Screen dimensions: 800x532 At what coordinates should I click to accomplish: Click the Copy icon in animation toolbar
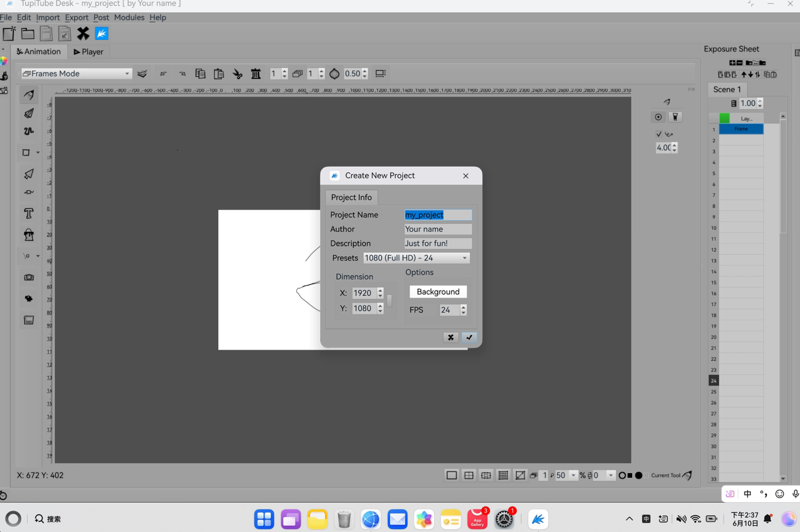point(200,74)
